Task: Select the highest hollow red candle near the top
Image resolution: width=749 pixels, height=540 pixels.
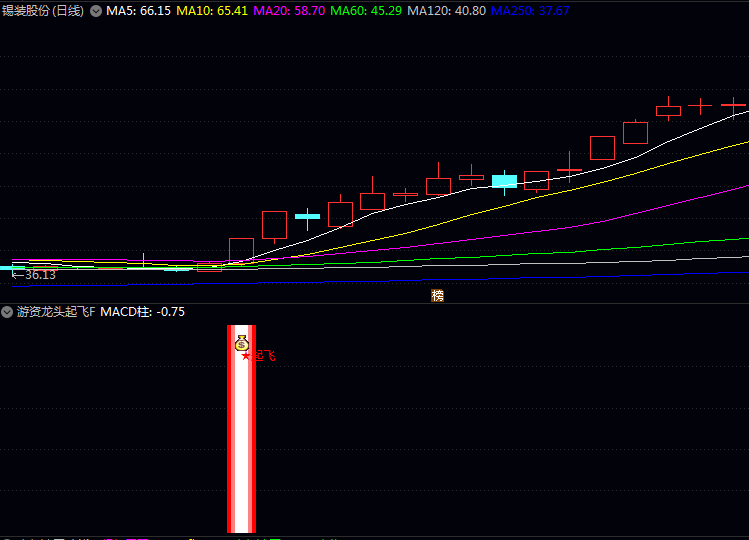Action: point(668,111)
